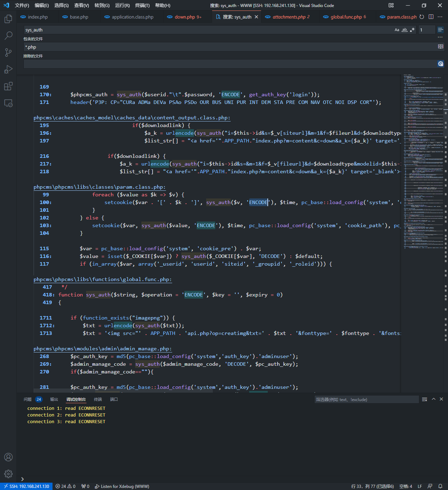Collapse search details with the ellipsis toggle
Image resolution: width=448 pixels, height=490 pixels.
440,37
